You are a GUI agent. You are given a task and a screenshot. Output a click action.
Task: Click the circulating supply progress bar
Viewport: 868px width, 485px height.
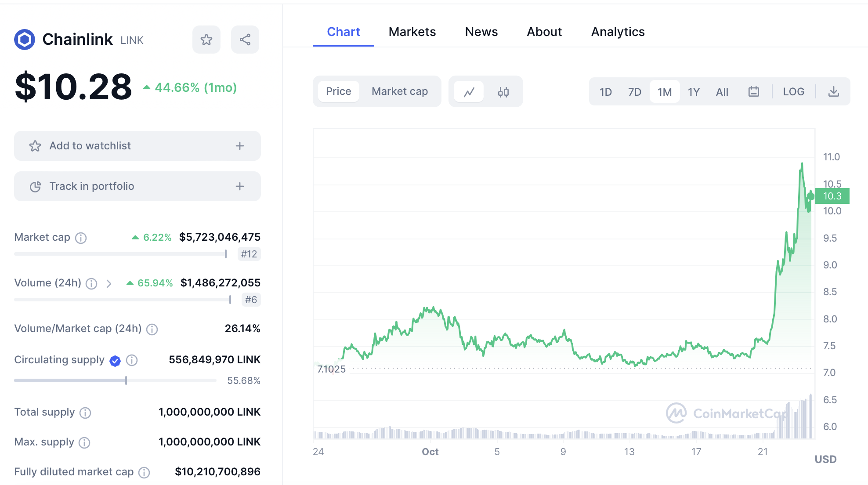[115, 380]
